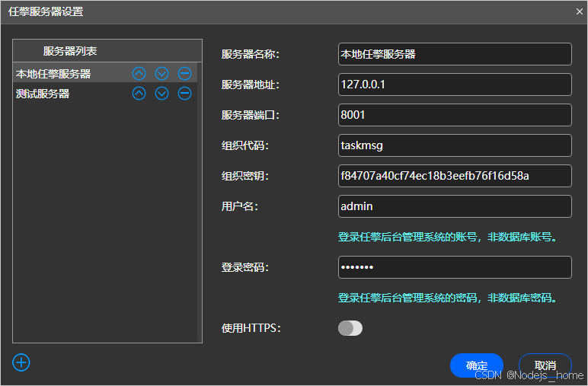Viewport: 588px width, 386px height.
Task: Click the 用户名 field containing admin
Action: (454, 206)
